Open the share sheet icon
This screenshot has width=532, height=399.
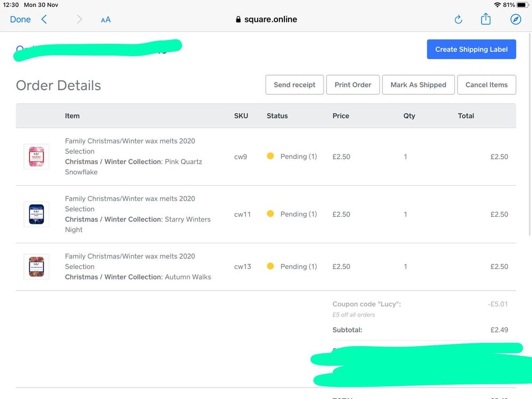point(486,19)
